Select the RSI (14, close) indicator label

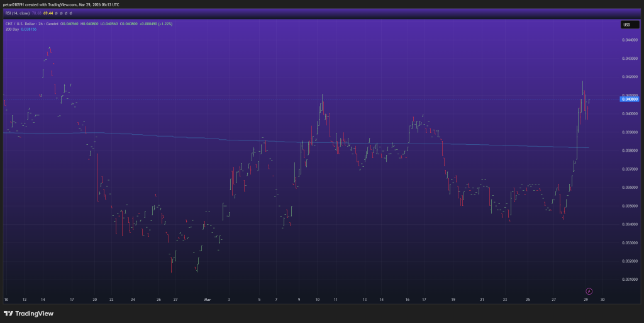click(x=16, y=12)
